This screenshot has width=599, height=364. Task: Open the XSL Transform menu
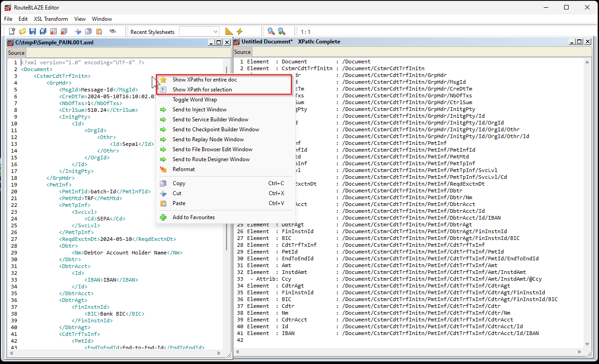tap(51, 19)
